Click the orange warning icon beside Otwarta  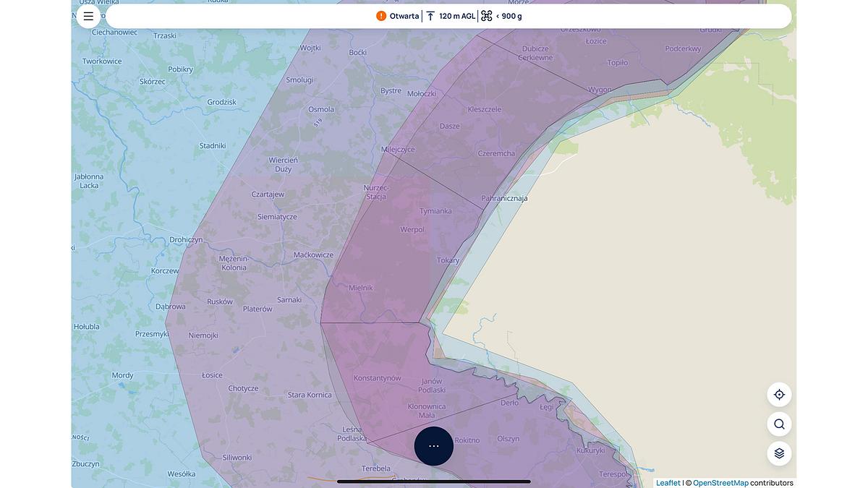coord(381,16)
